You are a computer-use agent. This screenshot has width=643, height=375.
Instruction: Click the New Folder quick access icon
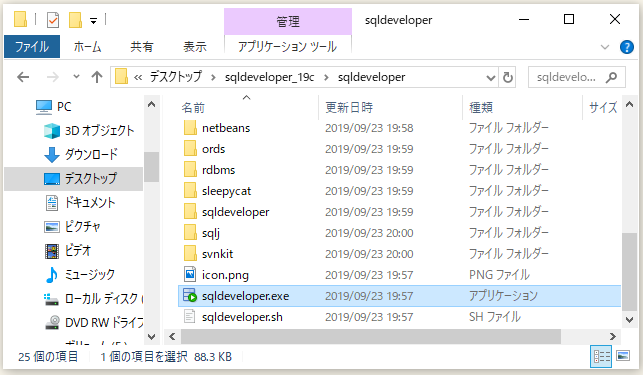(75, 20)
